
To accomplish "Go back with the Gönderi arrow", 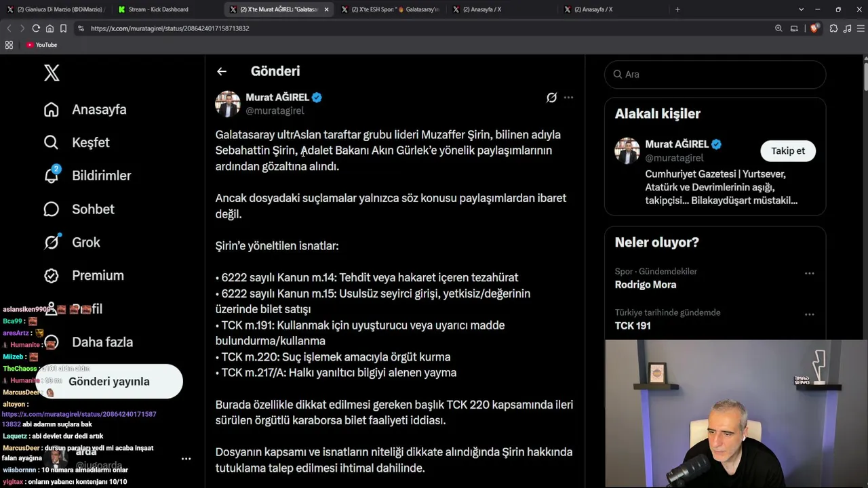I will point(222,71).
